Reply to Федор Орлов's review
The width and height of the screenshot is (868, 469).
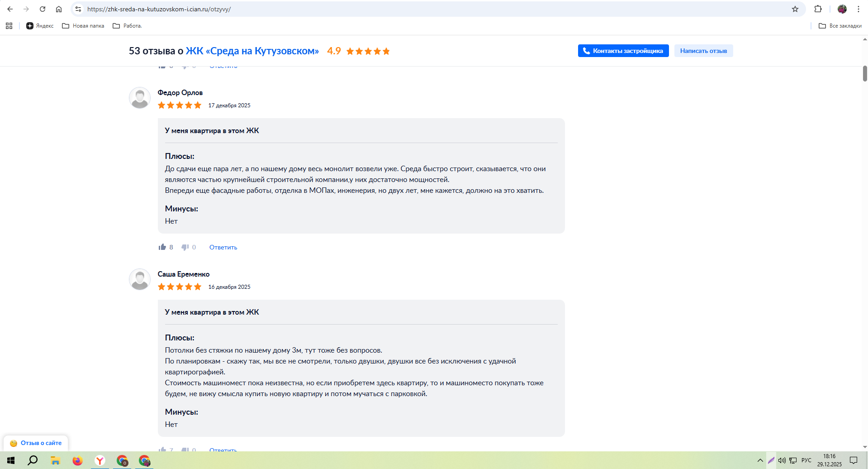[x=223, y=247]
